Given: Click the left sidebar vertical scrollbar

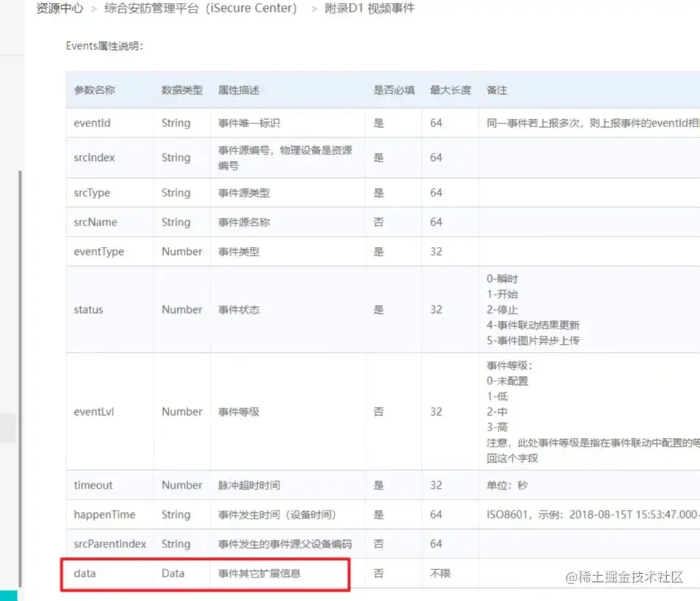Looking at the screenshot, I should click(20, 378).
